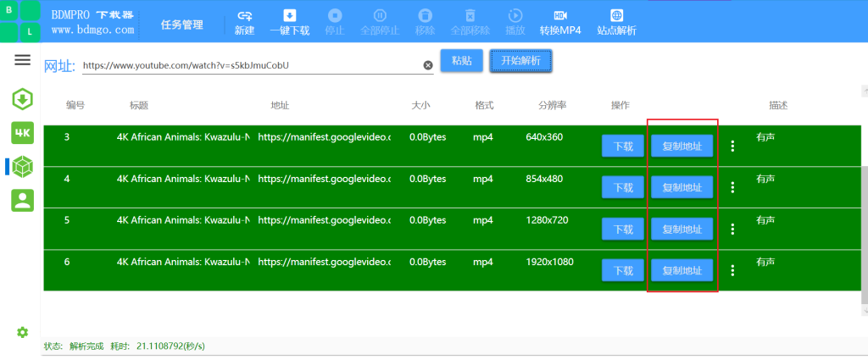Viewport: 868px width, 360px height.
Task: Click the scrollbar up arrow
Action: pyautogui.click(x=865, y=90)
